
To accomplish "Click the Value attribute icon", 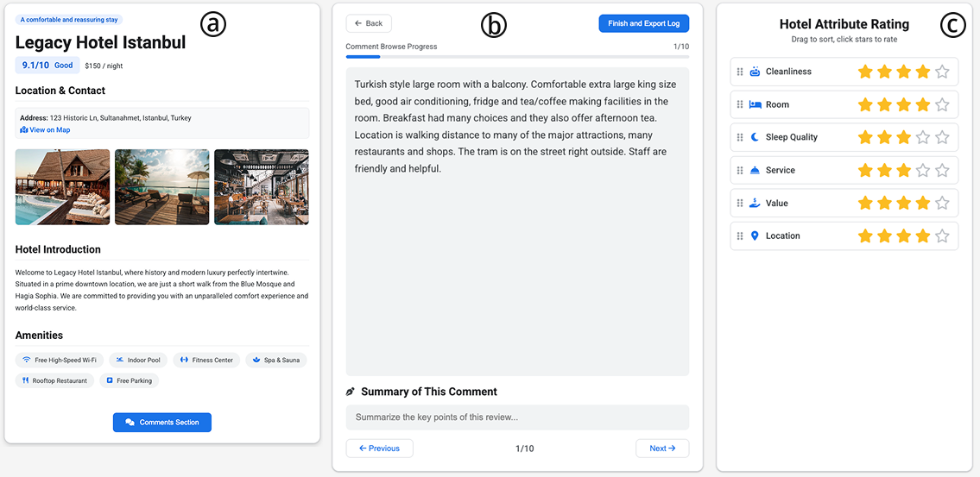I will pyautogui.click(x=755, y=203).
